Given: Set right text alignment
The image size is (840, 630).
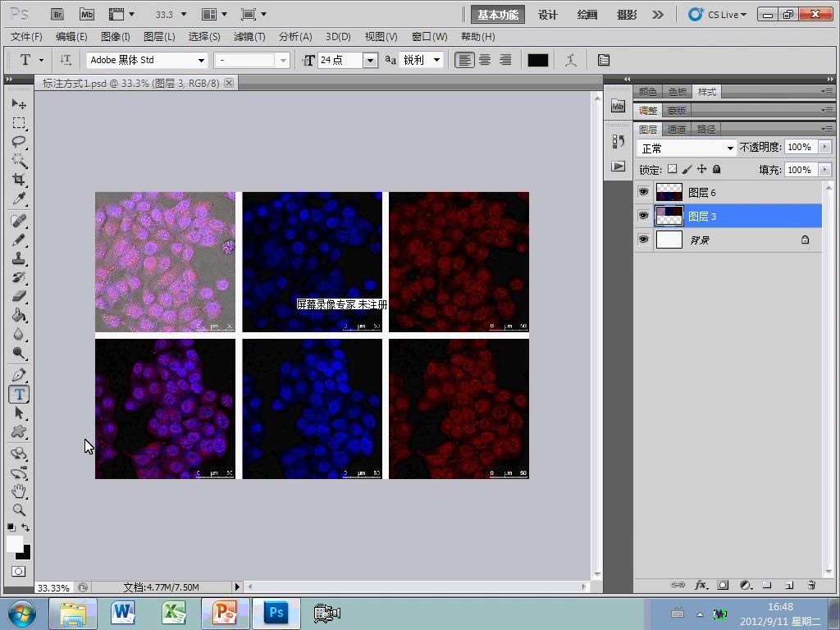Looking at the screenshot, I should point(505,60).
